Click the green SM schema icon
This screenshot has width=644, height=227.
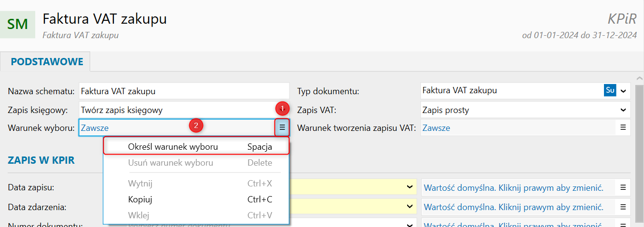pyautogui.click(x=18, y=24)
